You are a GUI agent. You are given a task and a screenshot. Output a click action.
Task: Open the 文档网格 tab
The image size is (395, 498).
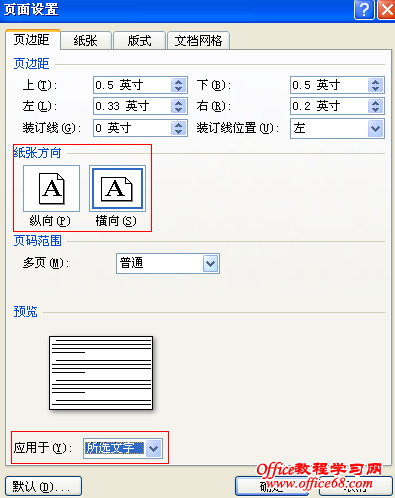(198, 41)
